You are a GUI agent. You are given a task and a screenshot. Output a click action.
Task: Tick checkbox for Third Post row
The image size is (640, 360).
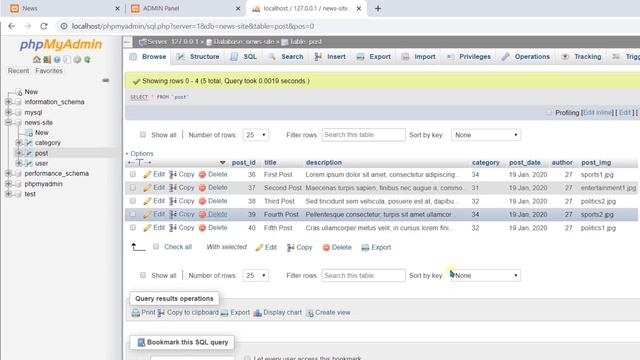click(133, 201)
